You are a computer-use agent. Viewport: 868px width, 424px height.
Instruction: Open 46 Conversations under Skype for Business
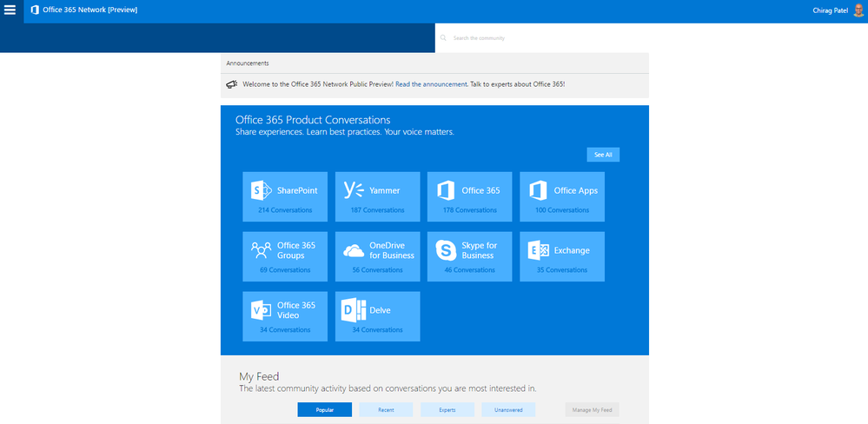click(x=469, y=270)
